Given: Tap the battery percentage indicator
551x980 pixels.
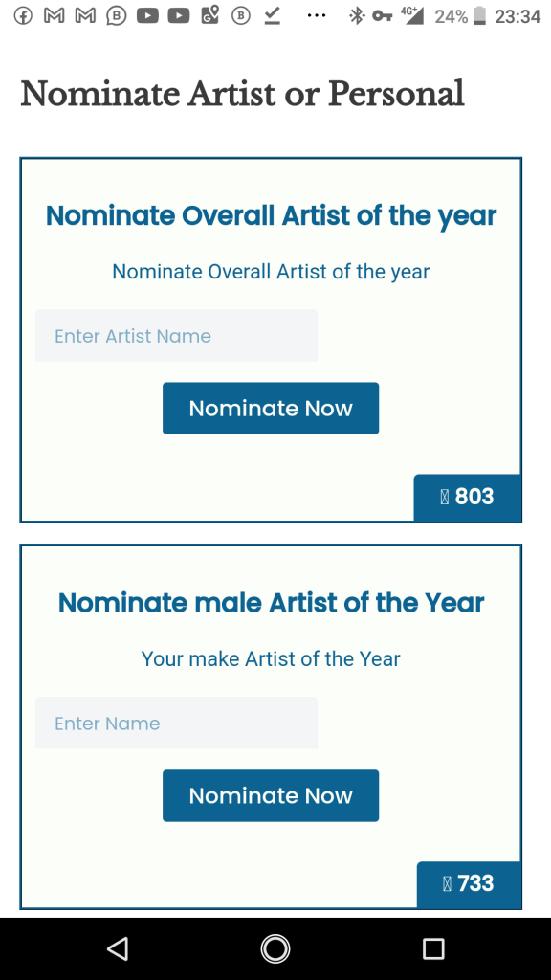Looking at the screenshot, I should point(452,16).
